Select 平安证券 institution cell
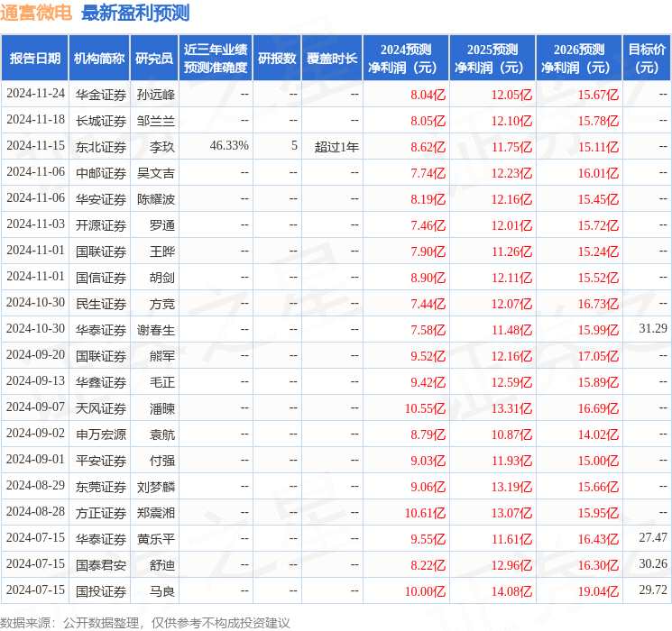 pyautogui.click(x=101, y=461)
